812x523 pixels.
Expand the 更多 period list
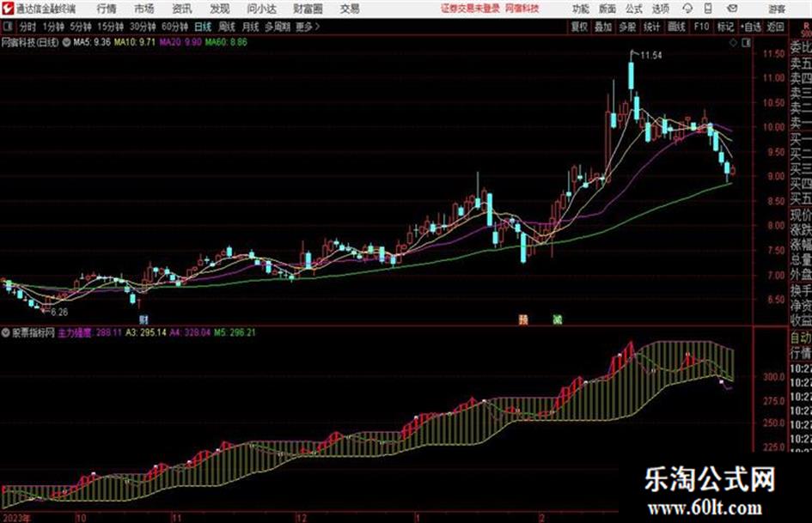308,27
